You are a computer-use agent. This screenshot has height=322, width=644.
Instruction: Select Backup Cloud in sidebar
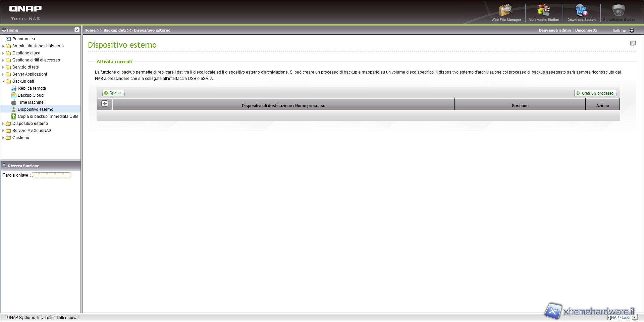[x=31, y=95]
